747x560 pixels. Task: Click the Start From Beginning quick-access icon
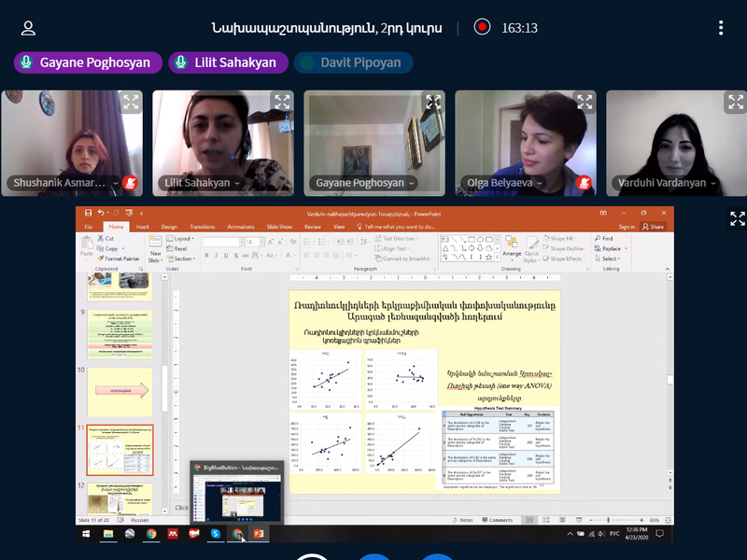[129, 213]
